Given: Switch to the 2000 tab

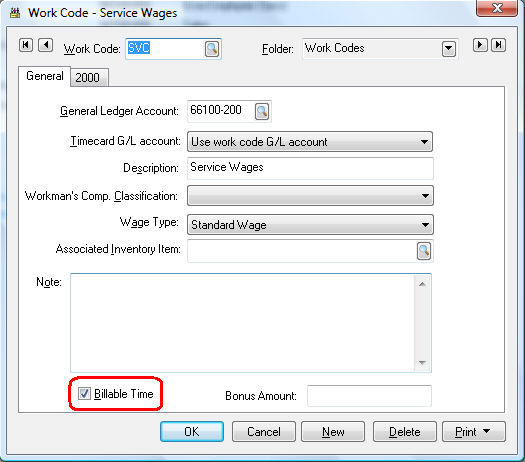Looking at the screenshot, I should pos(89,78).
